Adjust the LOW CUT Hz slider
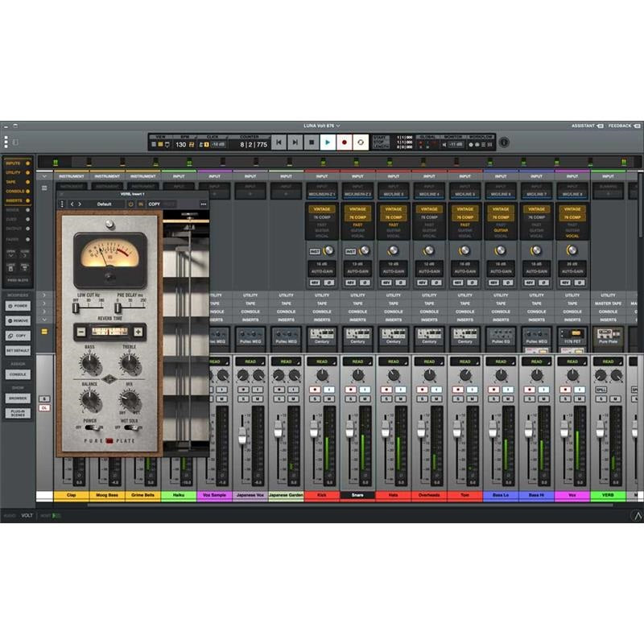 click(x=76, y=308)
